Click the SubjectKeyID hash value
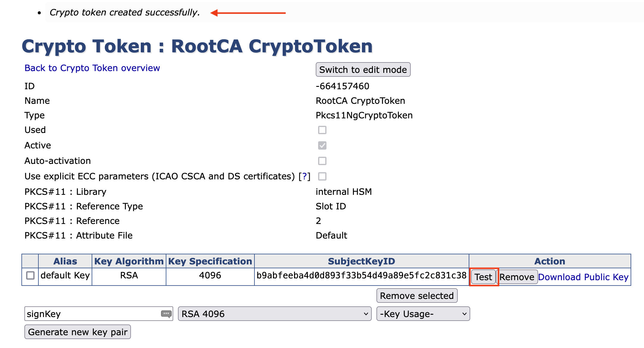Viewport: 644px width, 348px height. [361, 275]
